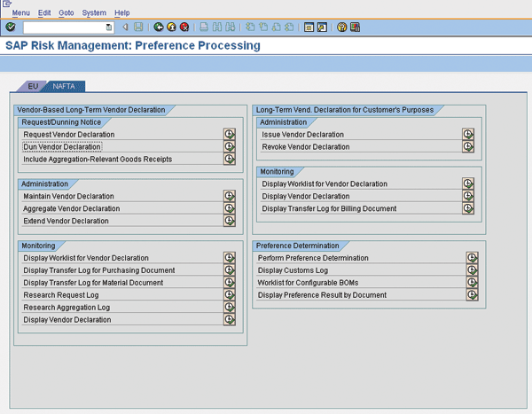Select the 'Revoke Vendor Declaration' entry
Image resolution: width=532 pixels, height=414 pixels.
[305, 146]
